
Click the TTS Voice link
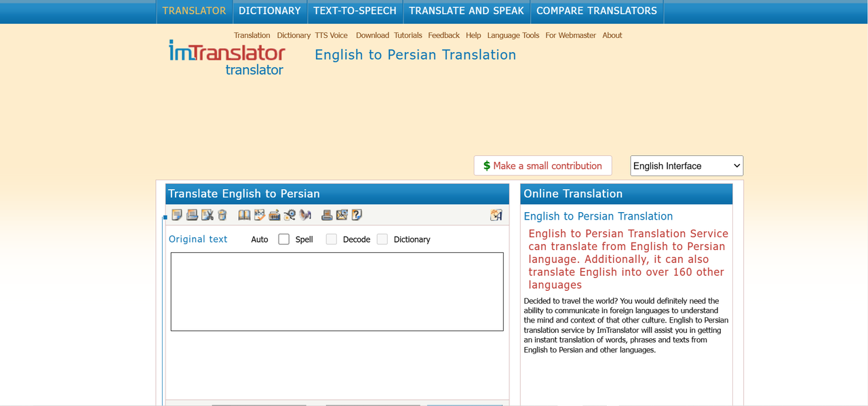pos(331,35)
